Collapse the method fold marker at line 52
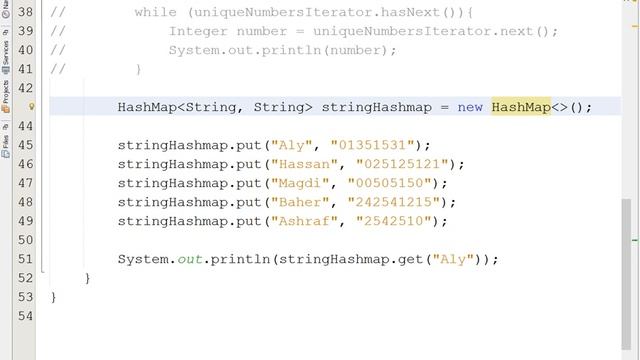This screenshot has width=640, height=360. [x=43, y=271]
